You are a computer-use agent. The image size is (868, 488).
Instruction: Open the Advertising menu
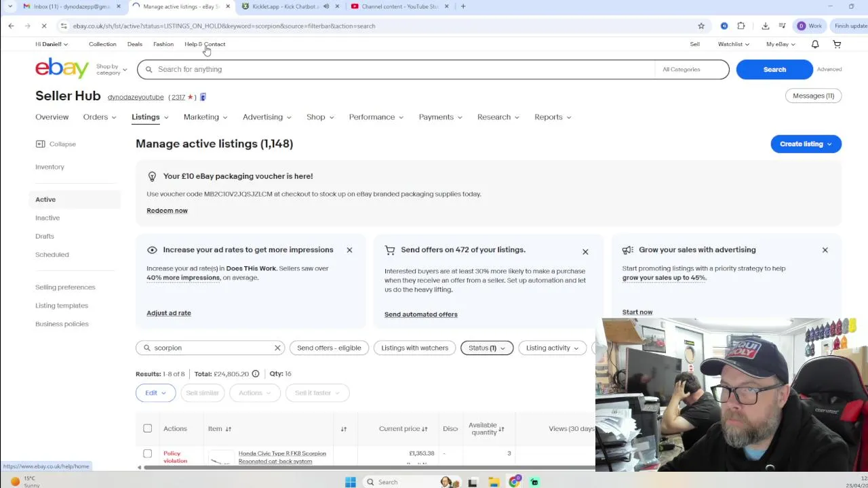pos(267,117)
